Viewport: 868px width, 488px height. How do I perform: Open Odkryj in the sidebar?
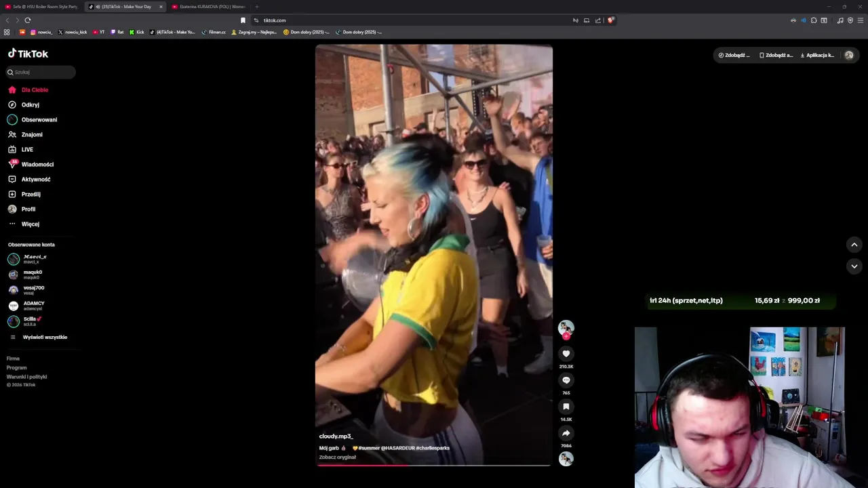tap(24, 104)
